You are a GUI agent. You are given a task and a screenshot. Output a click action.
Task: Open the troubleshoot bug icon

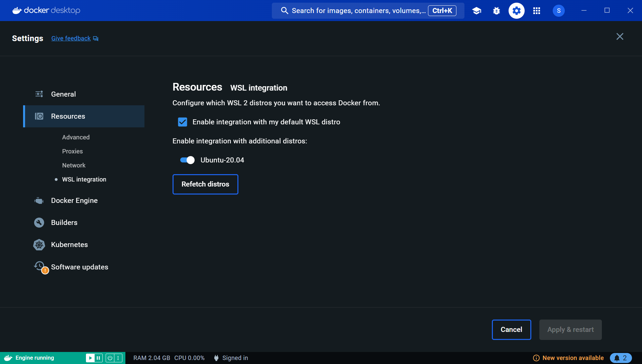pyautogui.click(x=497, y=11)
